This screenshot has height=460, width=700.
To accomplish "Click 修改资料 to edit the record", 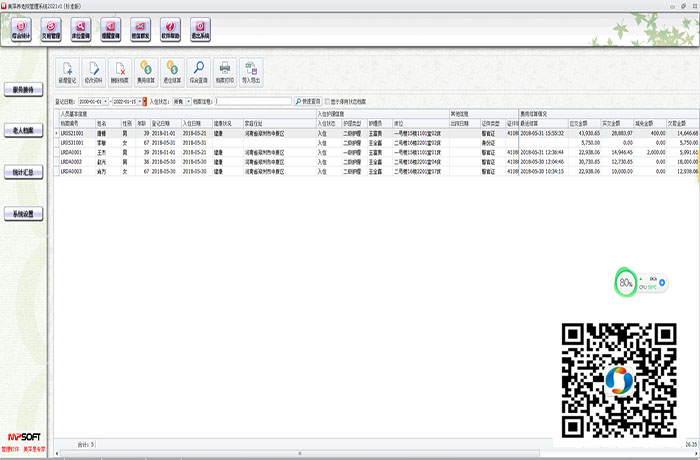I will (94, 72).
